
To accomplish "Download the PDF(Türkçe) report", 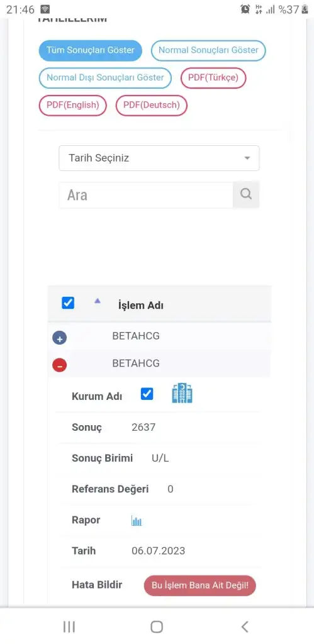I will pos(213,77).
